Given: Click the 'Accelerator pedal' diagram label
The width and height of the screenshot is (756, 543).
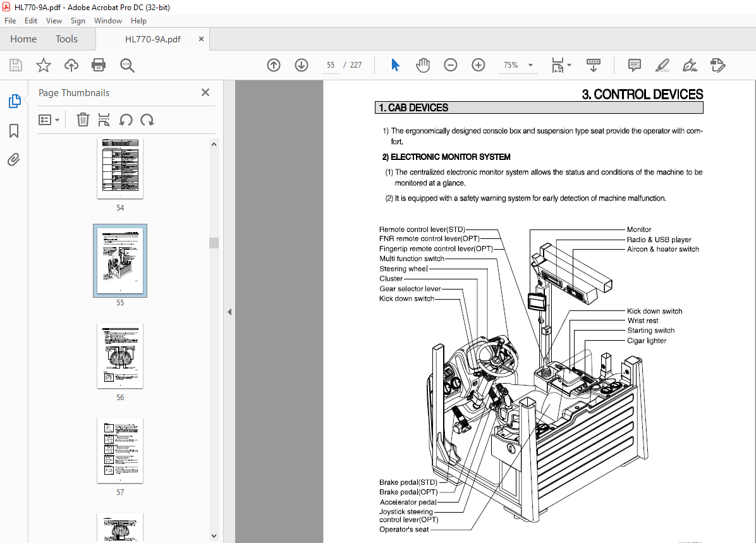Looking at the screenshot, I should click(408, 502).
